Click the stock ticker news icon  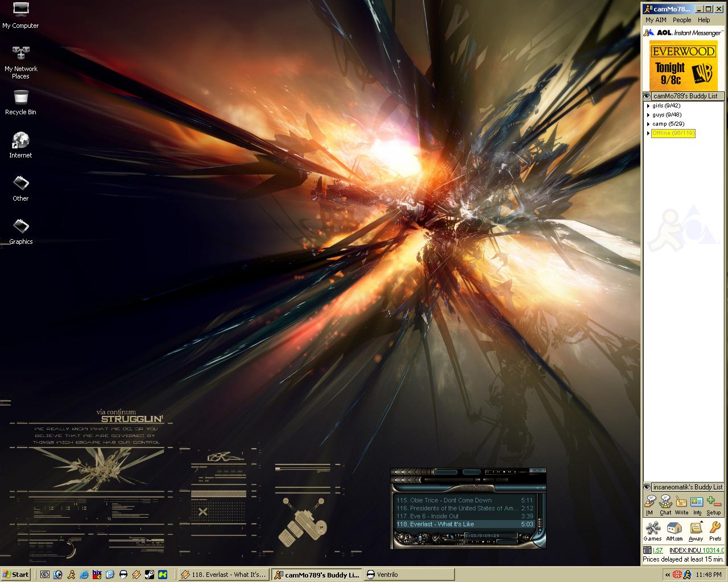pyautogui.click(x=647, y=550)
